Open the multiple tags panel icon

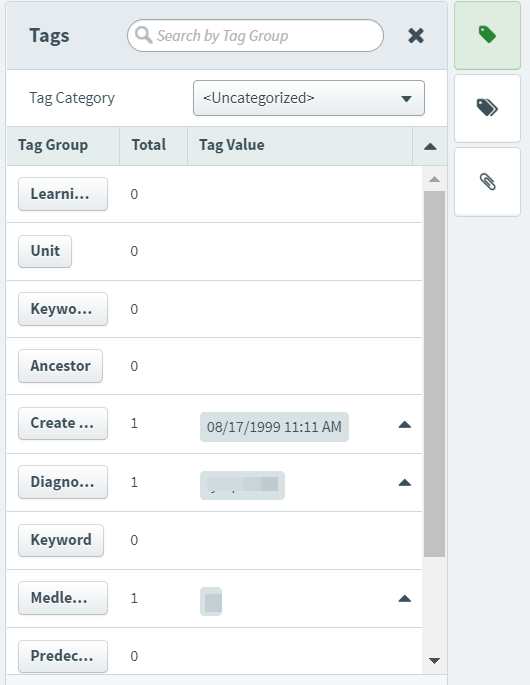[487, 108]
